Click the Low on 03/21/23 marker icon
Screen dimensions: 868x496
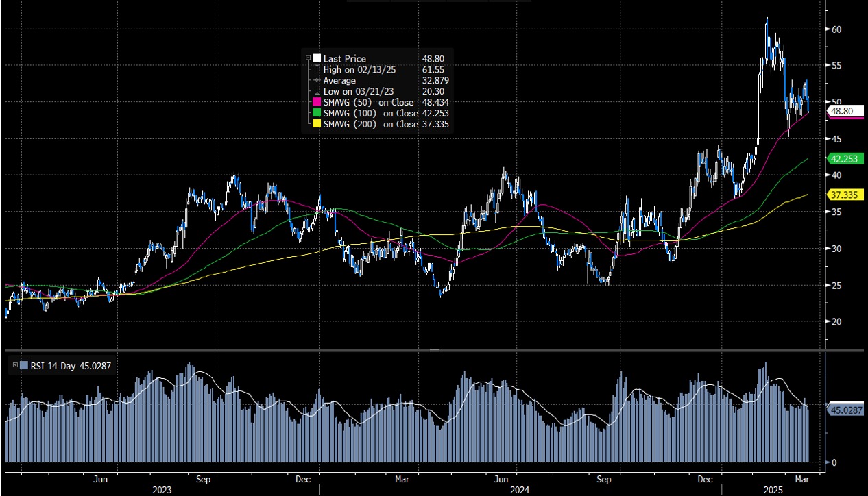[x=317, y=91]
